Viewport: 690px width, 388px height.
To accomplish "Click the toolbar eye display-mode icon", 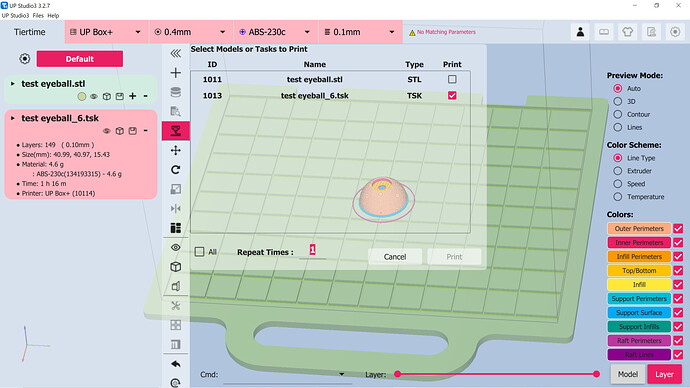I will click(x=176, y=248).
